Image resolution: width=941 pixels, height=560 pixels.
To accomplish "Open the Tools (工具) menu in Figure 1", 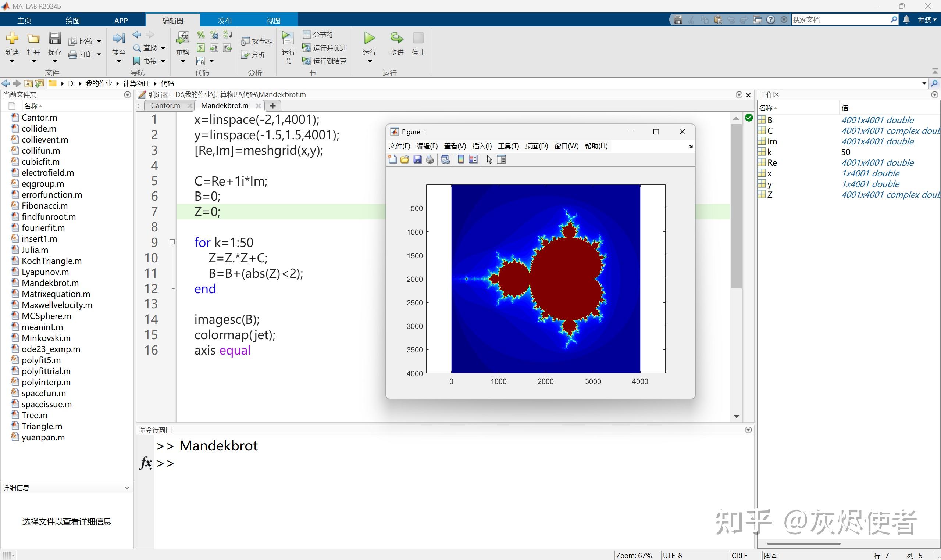I will coord(508,146).
